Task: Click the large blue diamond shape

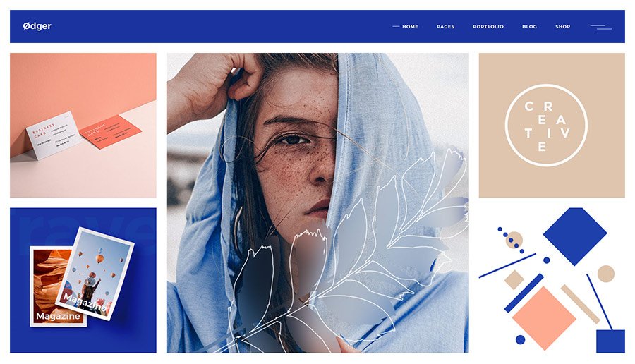Action: (574, 236)
